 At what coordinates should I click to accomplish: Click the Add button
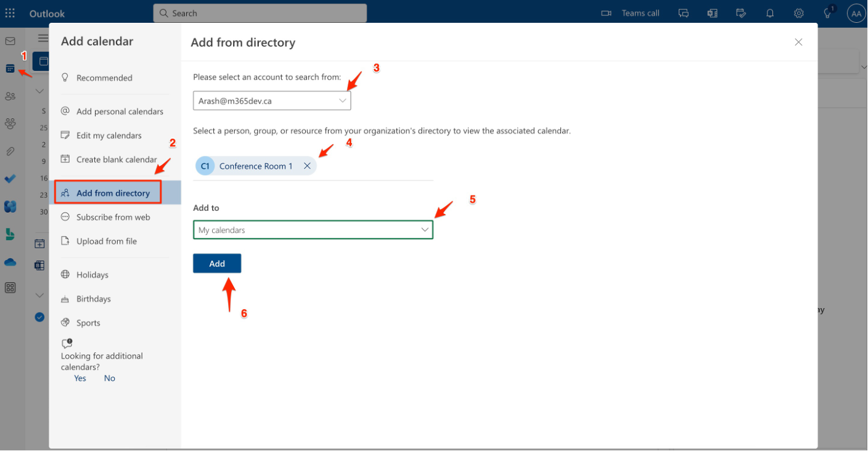(x=216, y=263)
